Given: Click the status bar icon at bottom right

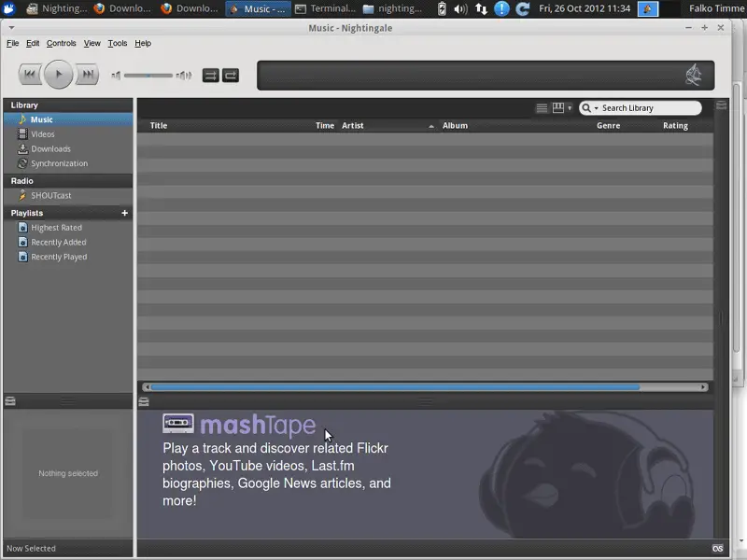Looking at the screenshot, I should pos(718,549).
